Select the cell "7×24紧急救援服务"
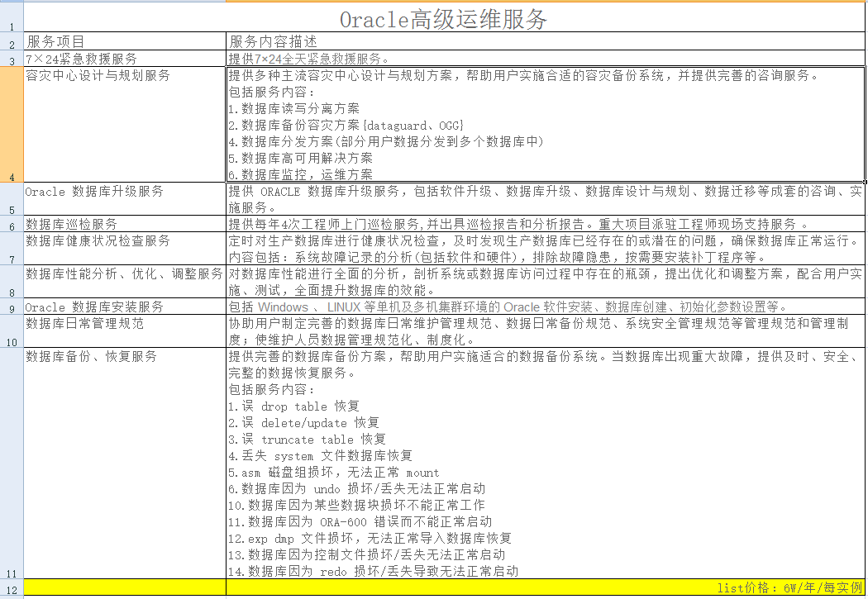Image resolution: width=868 pixels, height=599 pixels. pos(125,59)
